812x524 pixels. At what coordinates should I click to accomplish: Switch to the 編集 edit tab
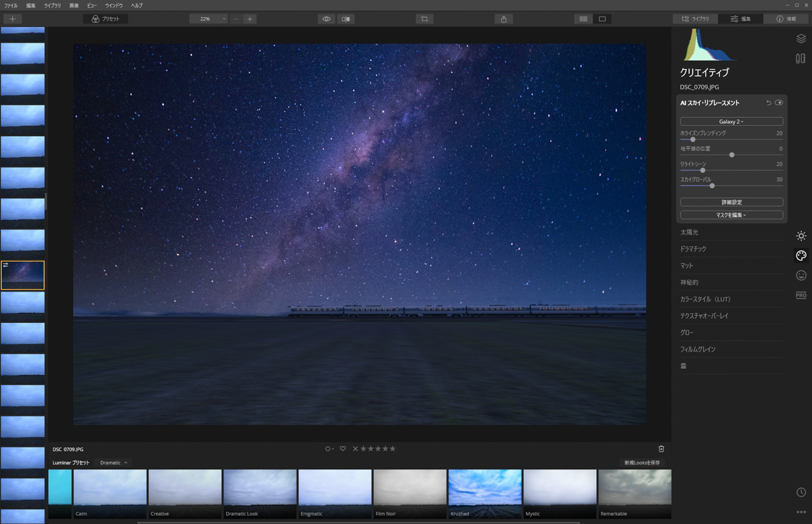741,19
